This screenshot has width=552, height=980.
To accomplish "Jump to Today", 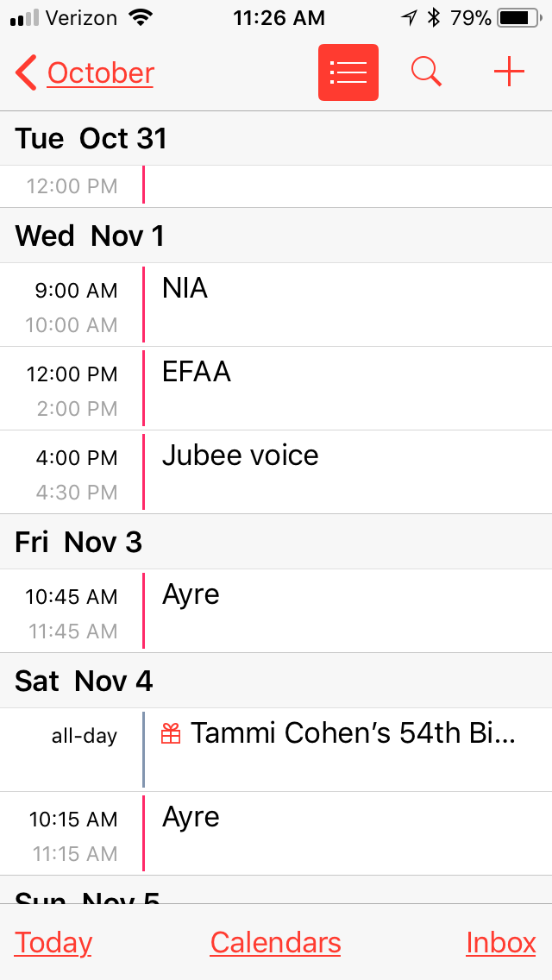I will point(53,942).
